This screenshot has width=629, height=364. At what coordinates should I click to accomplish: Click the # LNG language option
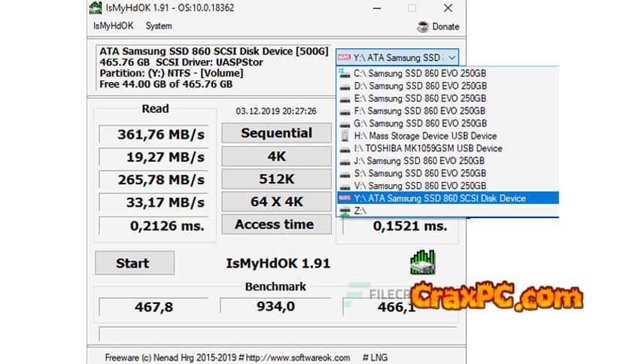tap(375, 357)
